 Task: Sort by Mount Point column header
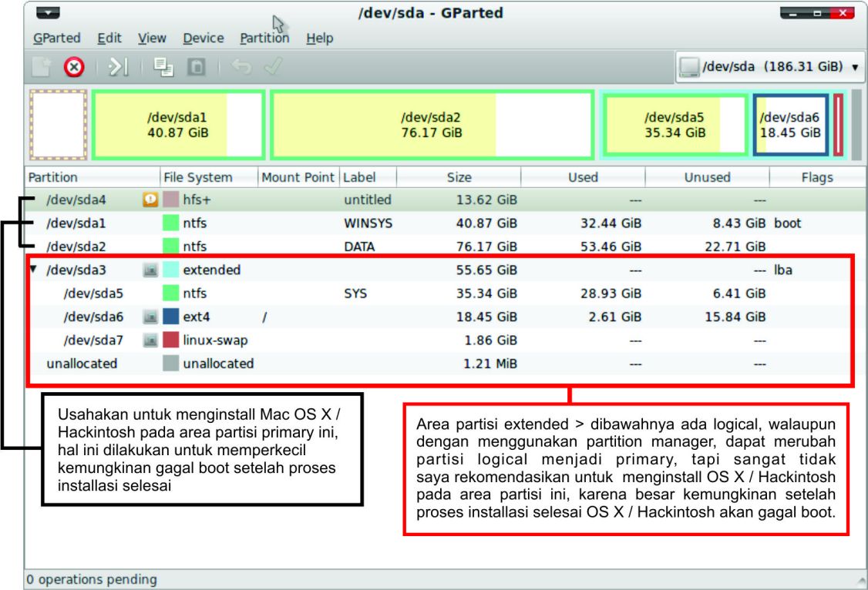click(298, 177)
